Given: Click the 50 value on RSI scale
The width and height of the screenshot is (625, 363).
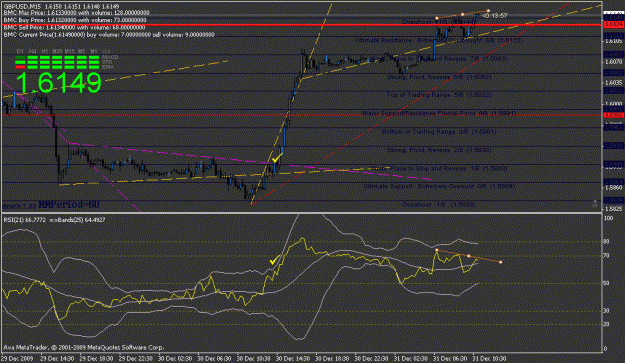Looking at the screenshot, I should 607,283.
